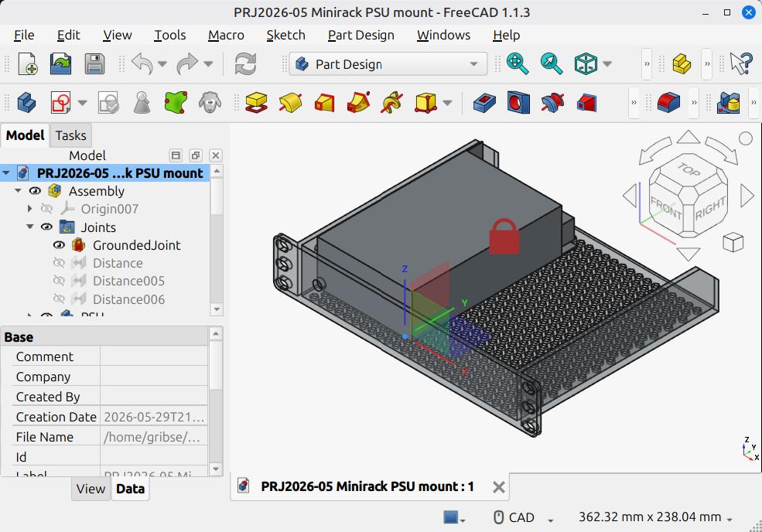
Task: Create a new Body
Action: pos(27,103)
